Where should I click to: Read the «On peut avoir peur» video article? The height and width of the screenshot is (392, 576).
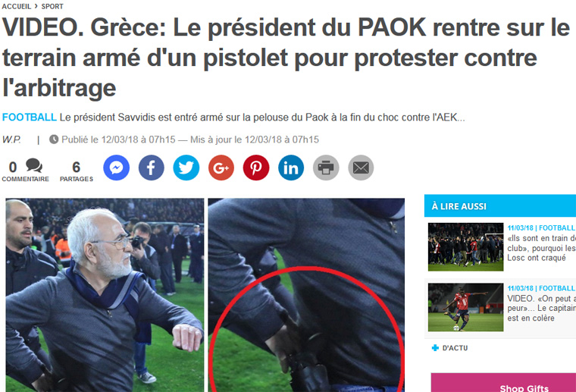(x=541, y=309)
